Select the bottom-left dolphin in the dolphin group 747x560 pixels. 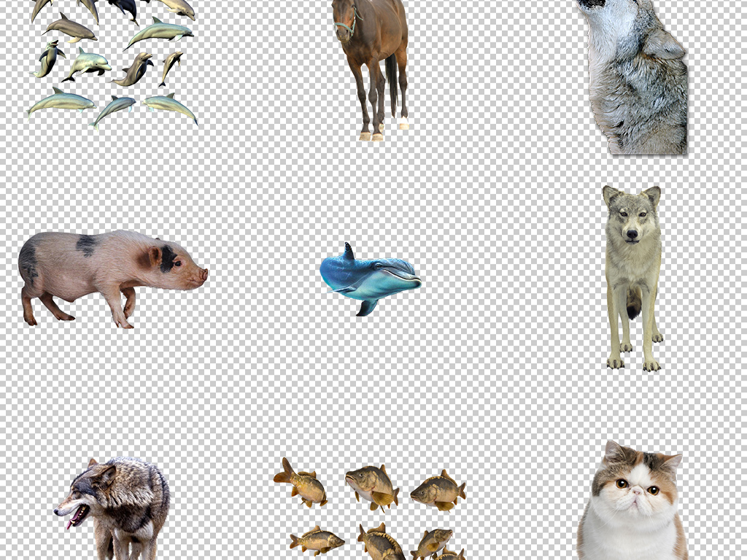[x=61, y=101]
